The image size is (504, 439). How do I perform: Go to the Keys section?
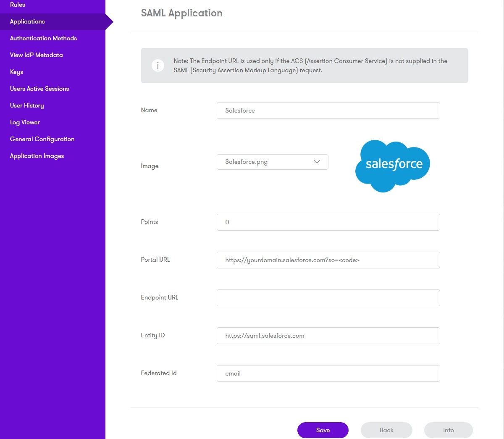[16, 72]
